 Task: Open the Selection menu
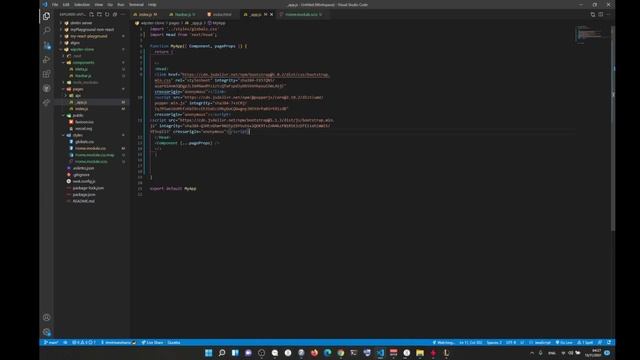point(82,4)
